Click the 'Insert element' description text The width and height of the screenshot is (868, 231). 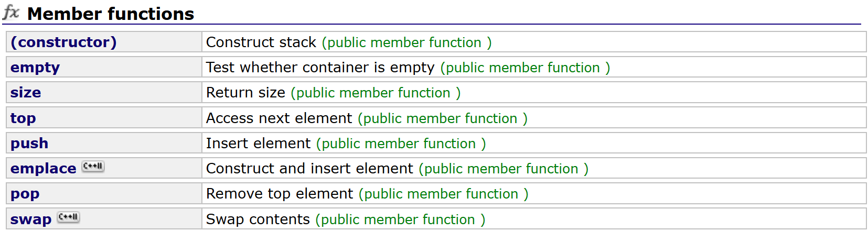(259, 144)
